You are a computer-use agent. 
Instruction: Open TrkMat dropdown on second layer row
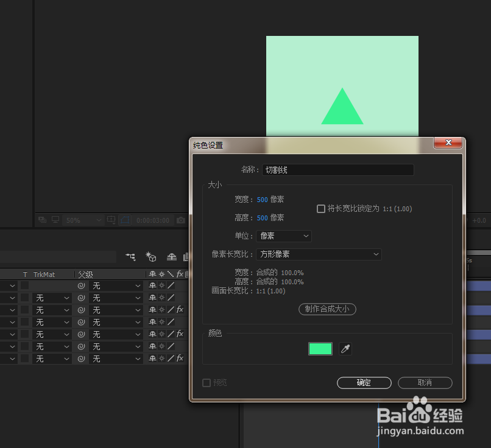click(x=52, y=298)
